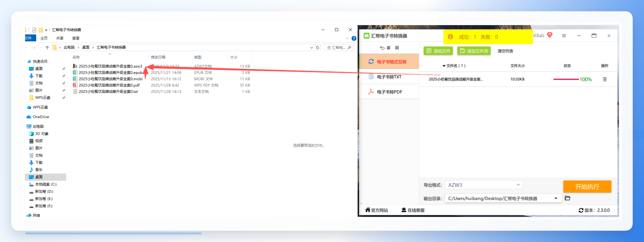Open Explorer address bar history dropdown
This screenshot has width=644, height=242.
coord(311,48)
